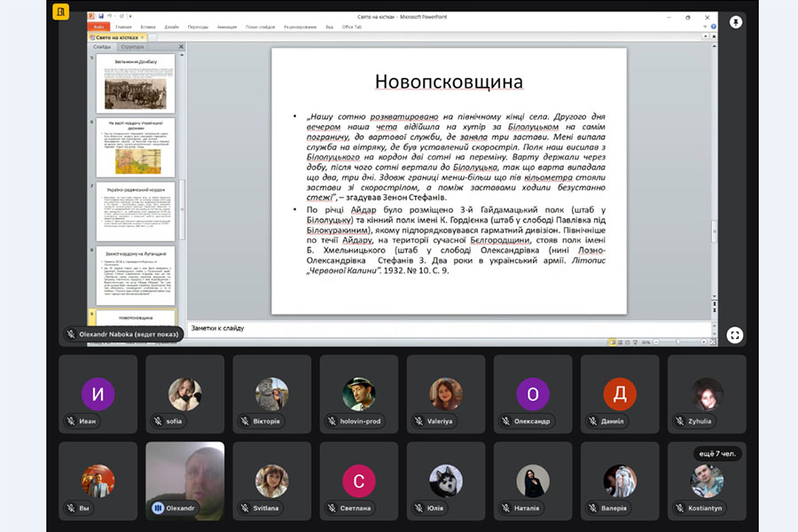Click the pin icon at top right

click(x=735, y=21)
